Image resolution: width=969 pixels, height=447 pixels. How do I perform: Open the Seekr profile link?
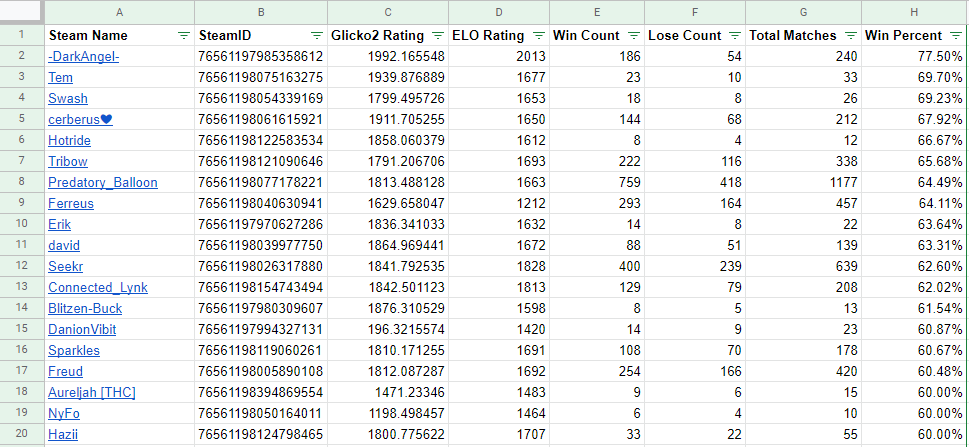point(66,266)
